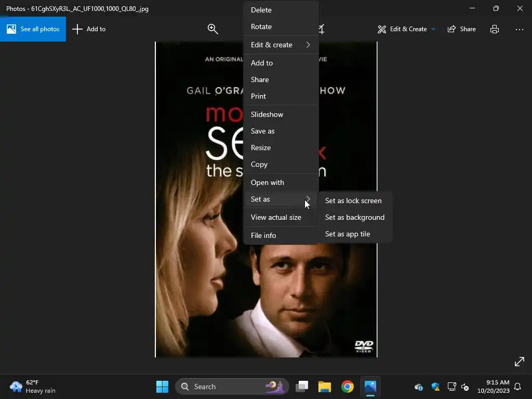Click the Share button in toolbar

[461, 29]
